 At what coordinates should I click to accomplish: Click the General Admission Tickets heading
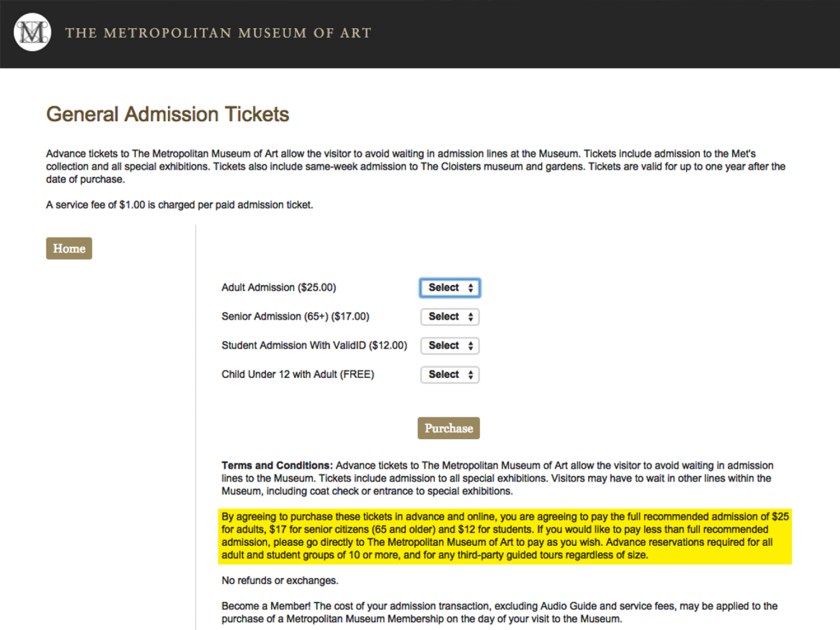click(167, 114)
